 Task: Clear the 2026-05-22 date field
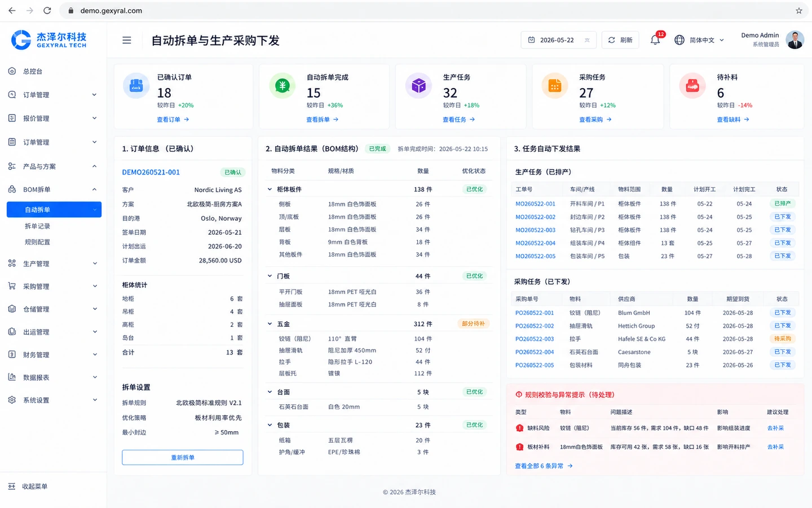(587, 40)
